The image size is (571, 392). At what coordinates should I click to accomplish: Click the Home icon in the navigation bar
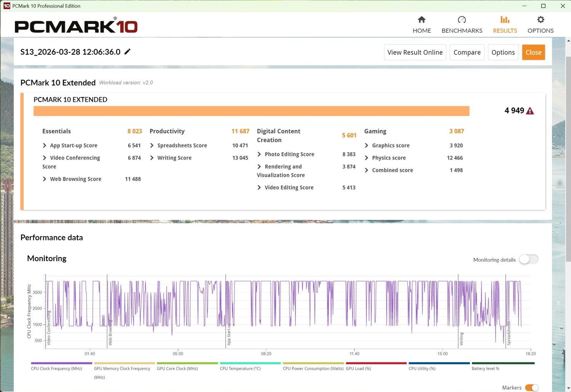click(x=421, y=20)
